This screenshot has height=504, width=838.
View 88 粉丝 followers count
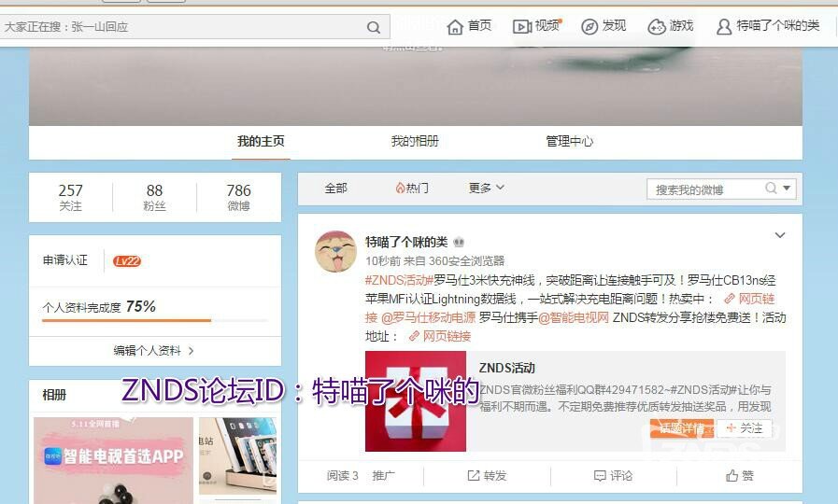click(154, 197)
